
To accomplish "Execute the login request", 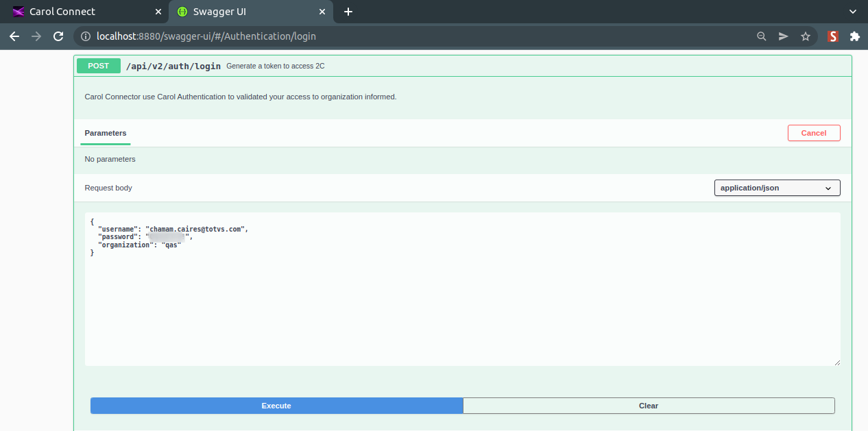I will click(276, 406).
